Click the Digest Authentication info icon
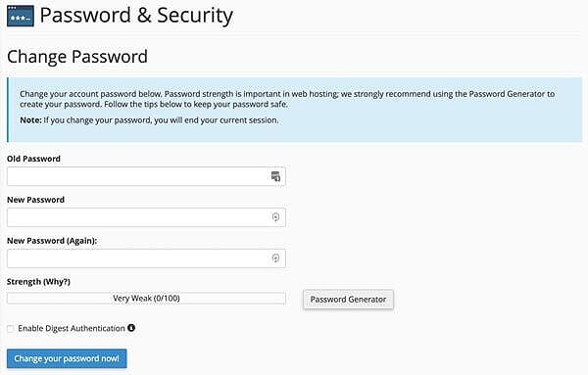 pyautogui.click(x=131, y=328)
